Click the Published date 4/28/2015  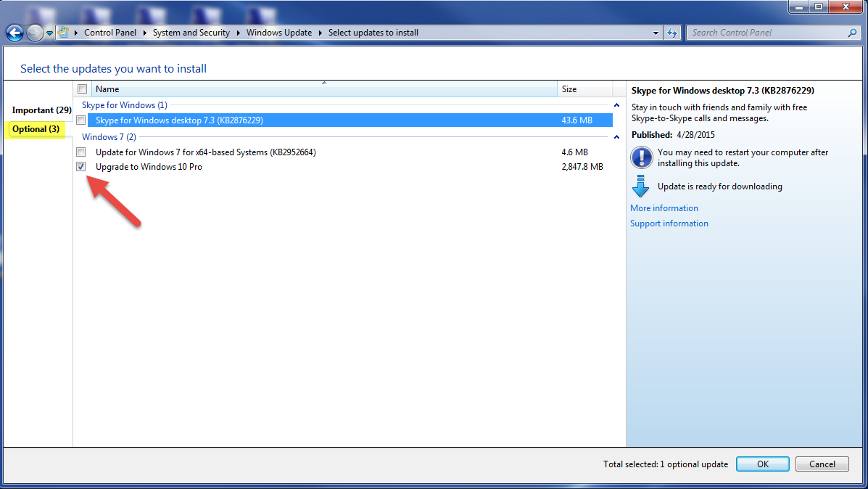(696, 134)
